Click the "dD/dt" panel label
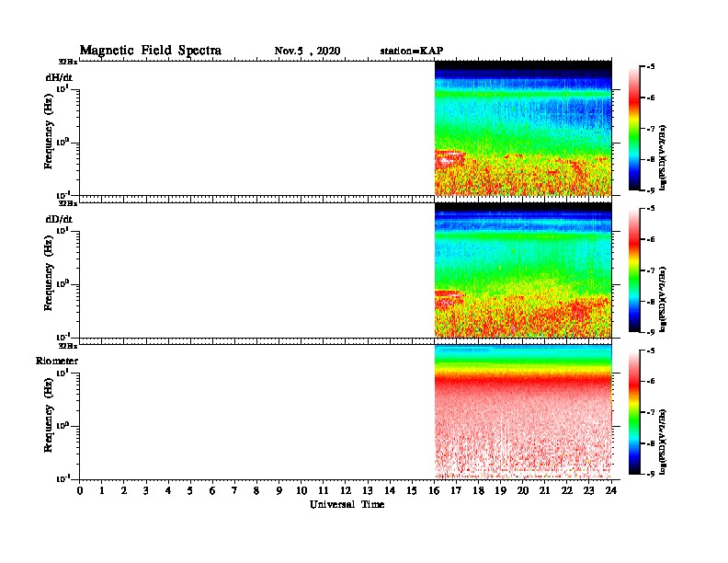 59,219
